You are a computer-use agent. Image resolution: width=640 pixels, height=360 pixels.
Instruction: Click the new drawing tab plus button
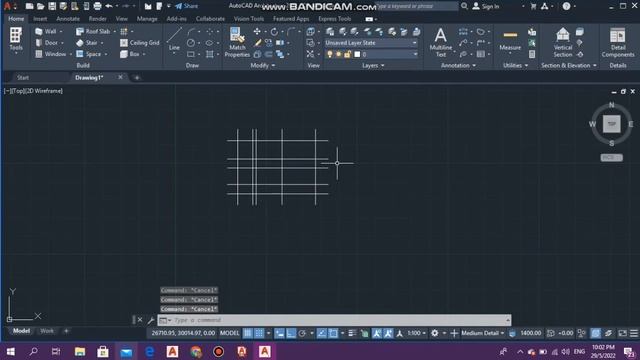click(137, 78)
